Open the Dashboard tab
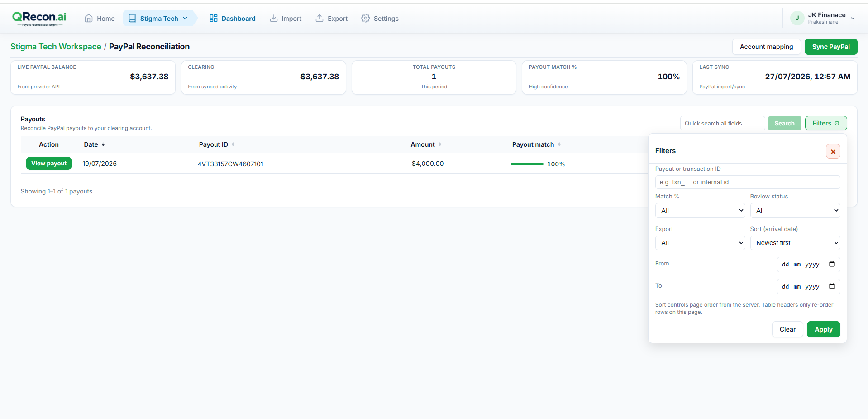Screen dimensions: 868x419 (x=232, y=19)
